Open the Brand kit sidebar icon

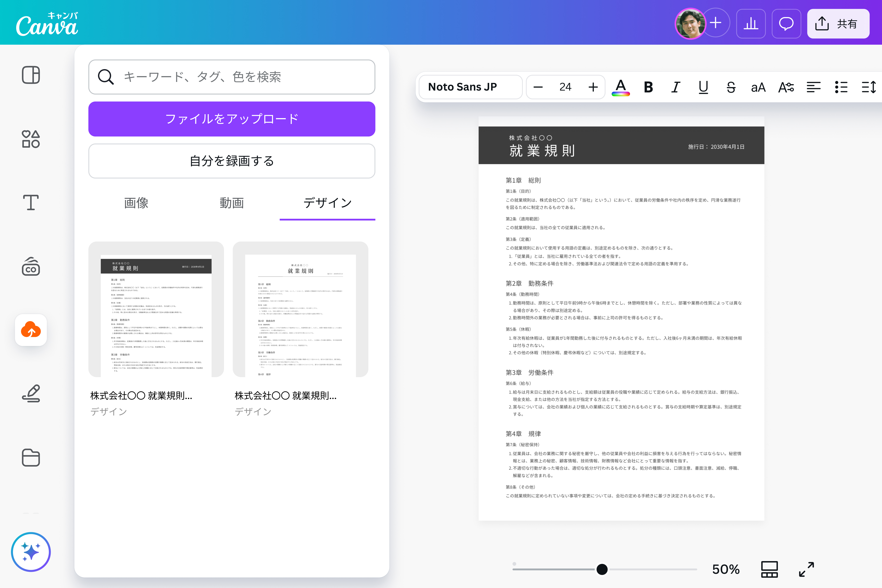(x=31, y=266)
